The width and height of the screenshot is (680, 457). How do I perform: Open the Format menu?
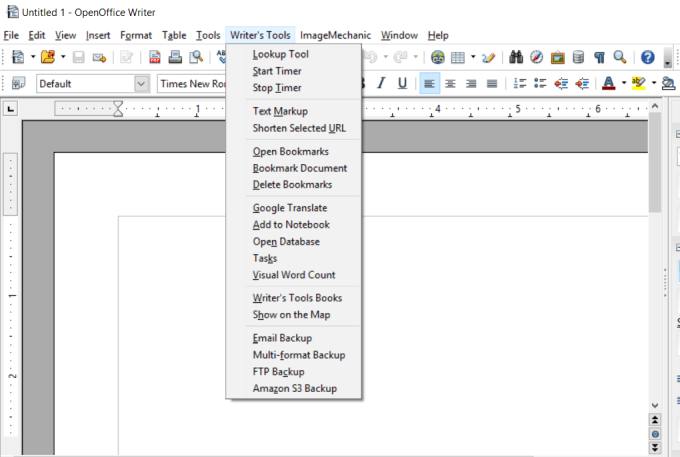coord(136,36)
